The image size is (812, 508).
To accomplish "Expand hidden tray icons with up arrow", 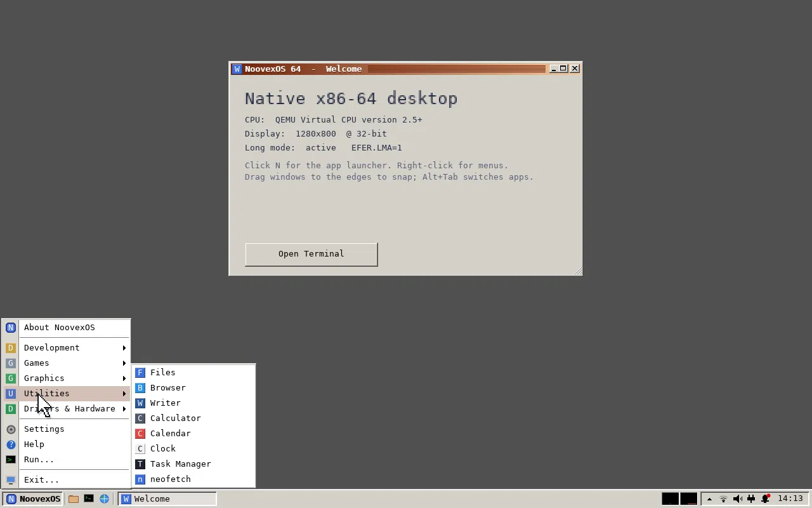I will coord(709,499).
